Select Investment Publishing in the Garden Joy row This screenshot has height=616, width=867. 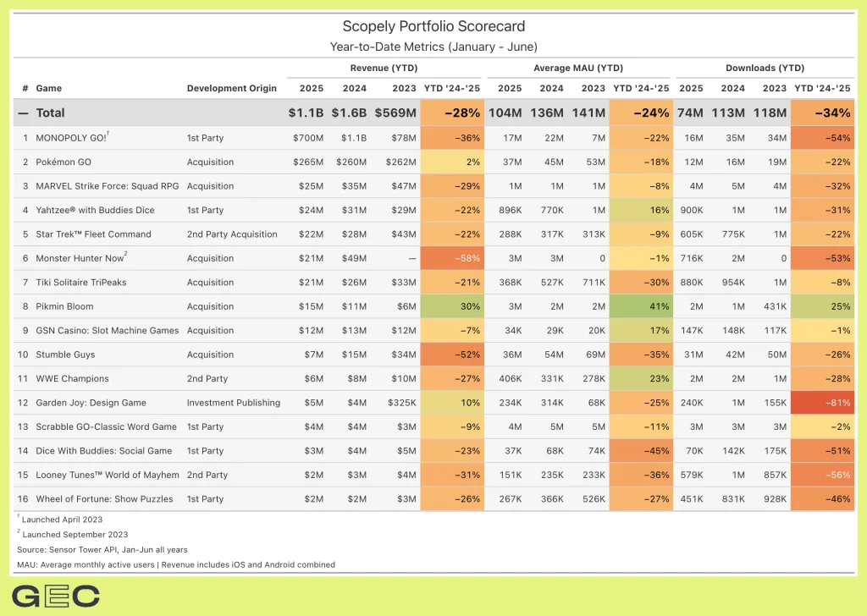tap(233, 403)
